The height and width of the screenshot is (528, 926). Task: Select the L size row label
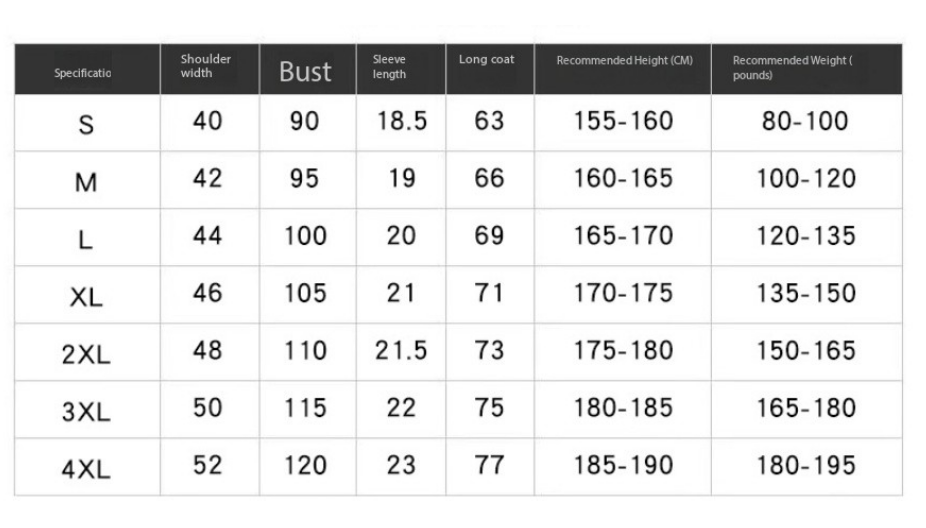pyautogui.click(x=86, y=240)
